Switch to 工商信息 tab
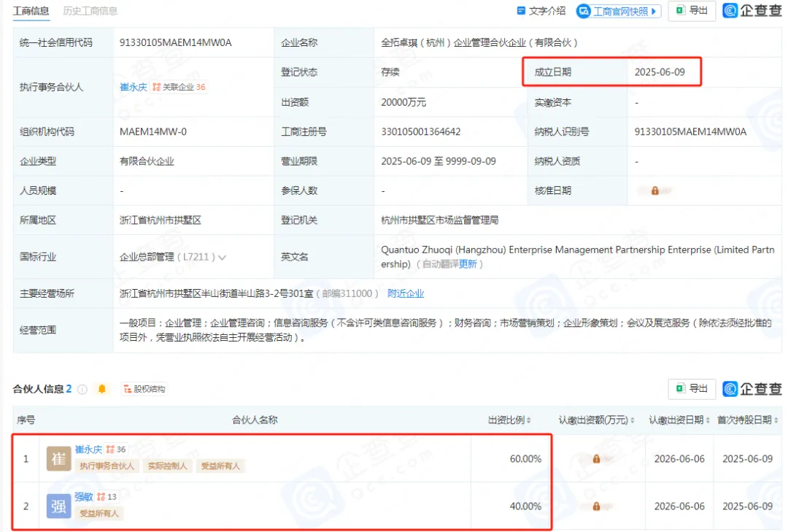Viewport: 788px width, 532px height. coord(31,11)
